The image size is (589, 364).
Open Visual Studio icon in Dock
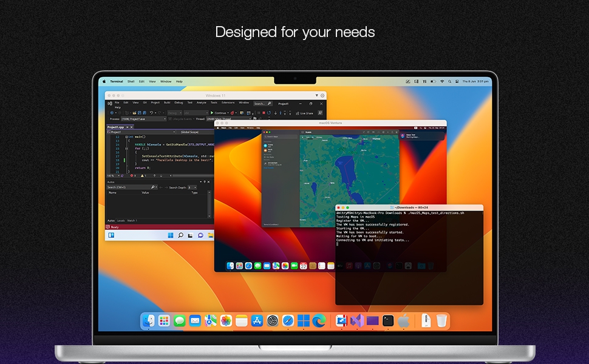(x=357, y=321)
